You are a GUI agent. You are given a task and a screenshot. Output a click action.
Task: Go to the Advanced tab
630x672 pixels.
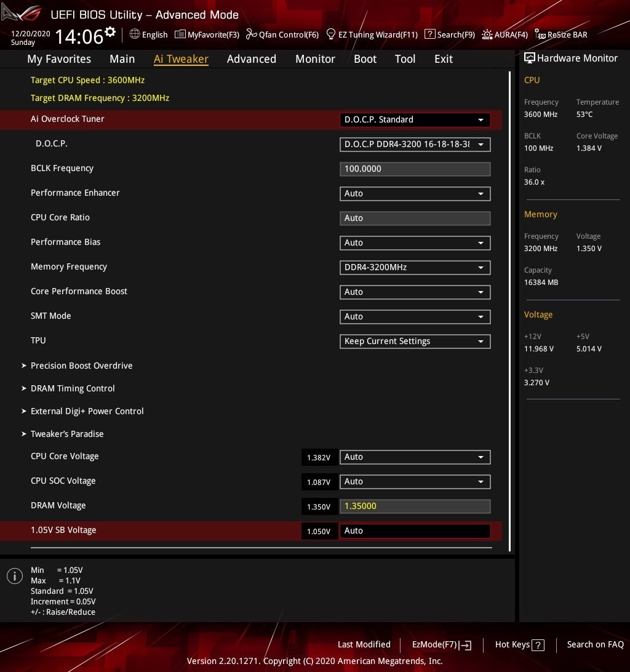(x=252, y=59)
